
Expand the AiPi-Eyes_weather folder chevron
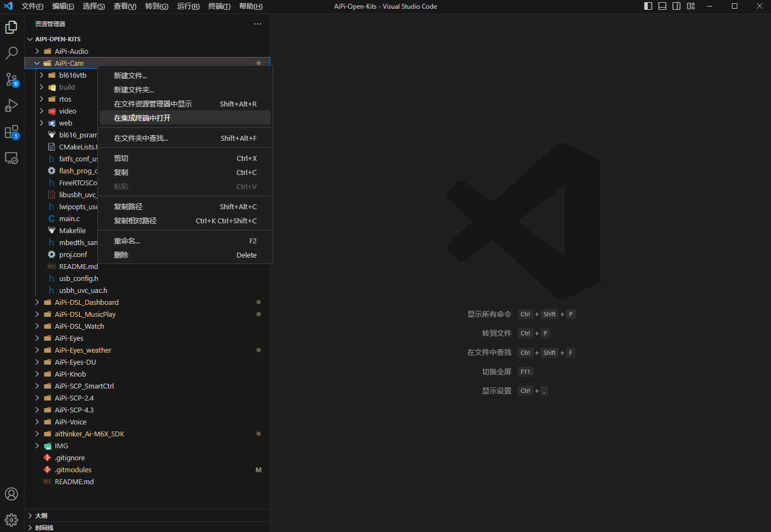tap(37, 350)
